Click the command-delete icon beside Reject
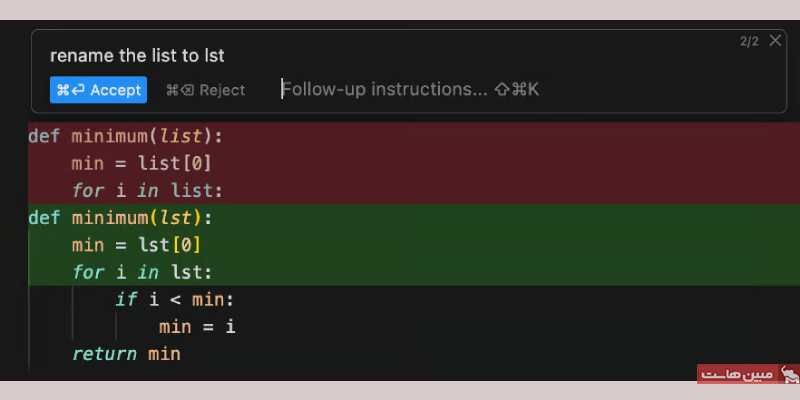 [180, 90]
